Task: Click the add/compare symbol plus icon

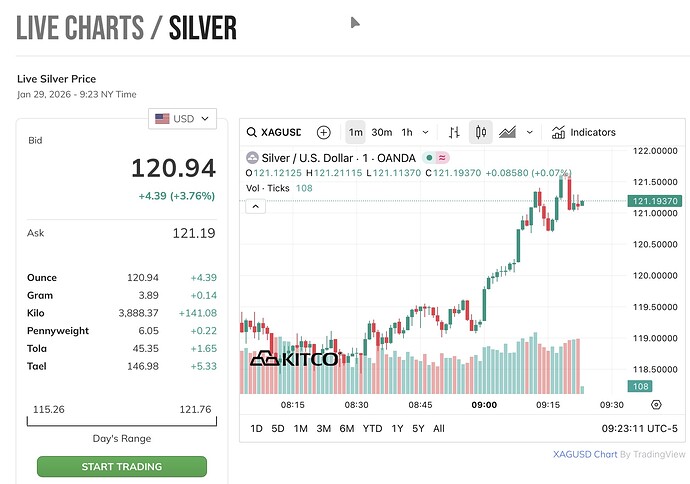Action: (x=323, y=132)
